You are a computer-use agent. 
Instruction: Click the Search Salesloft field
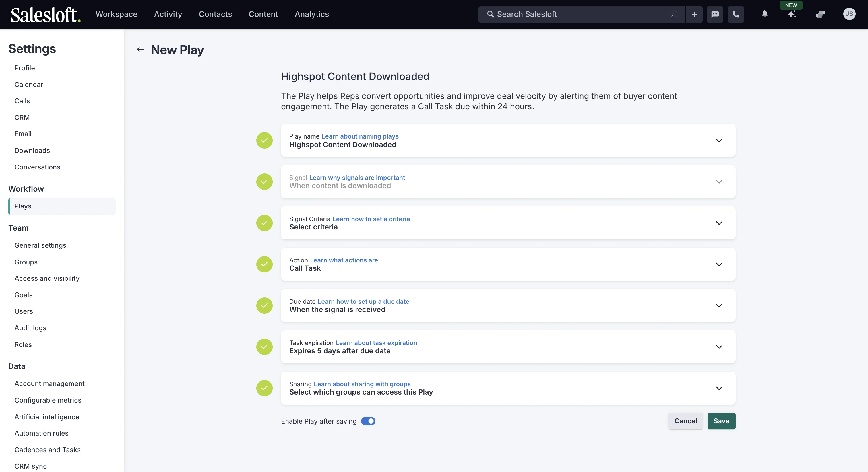[x=581, y=14]
